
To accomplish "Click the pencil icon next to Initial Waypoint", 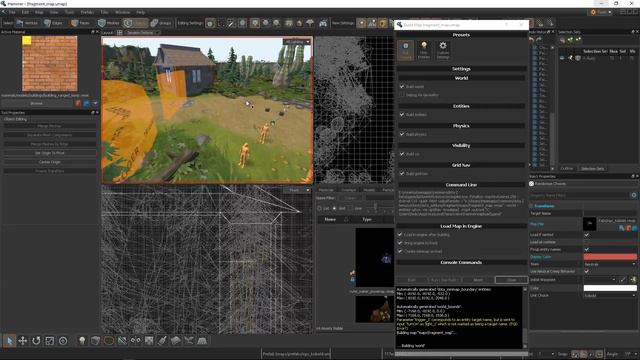I will point(623,280).
